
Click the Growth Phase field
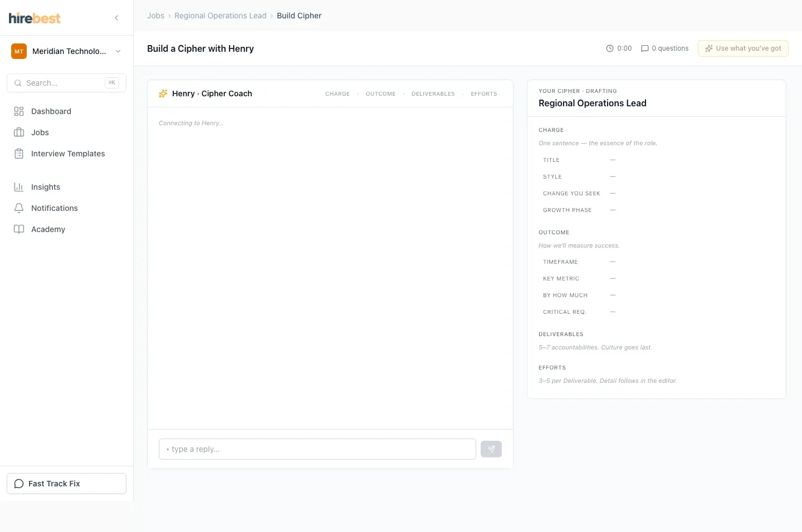[657, 210]
